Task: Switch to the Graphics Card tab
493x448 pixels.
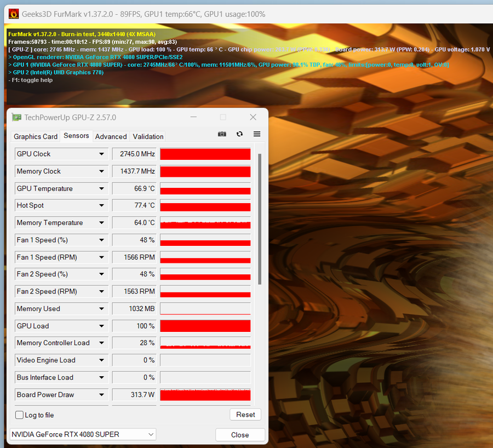Action: (x=36, y=136)
